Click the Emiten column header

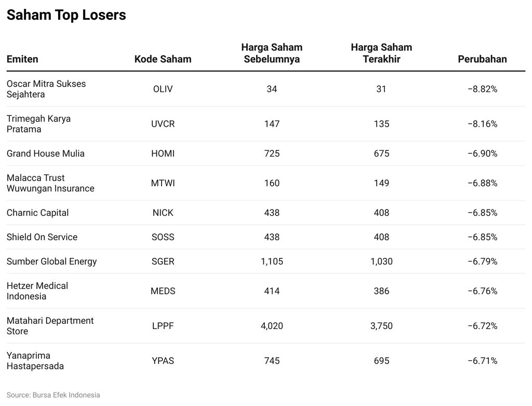click(22, 59)
